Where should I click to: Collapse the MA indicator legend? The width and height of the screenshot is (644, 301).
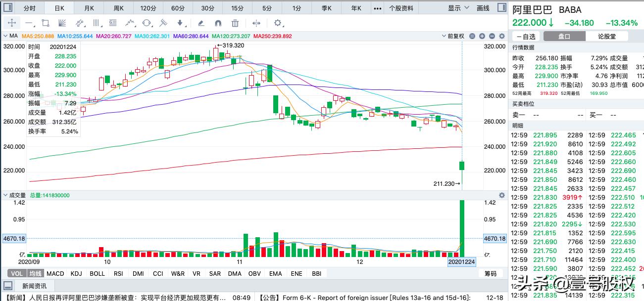pos(6,36)
